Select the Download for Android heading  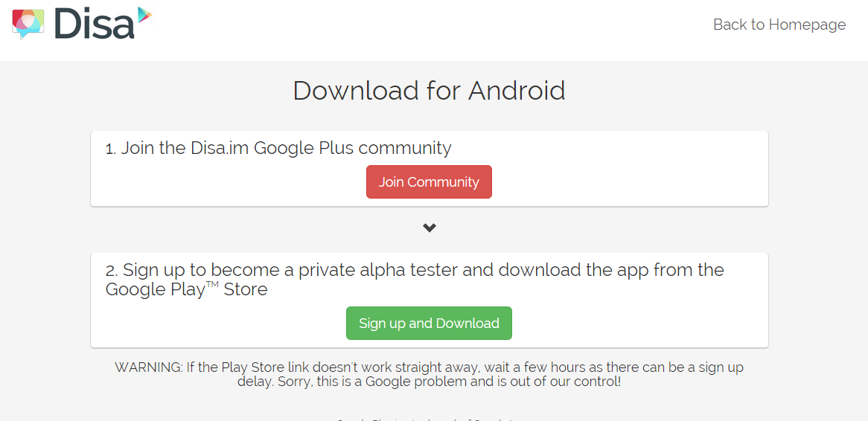pos(429,91)
